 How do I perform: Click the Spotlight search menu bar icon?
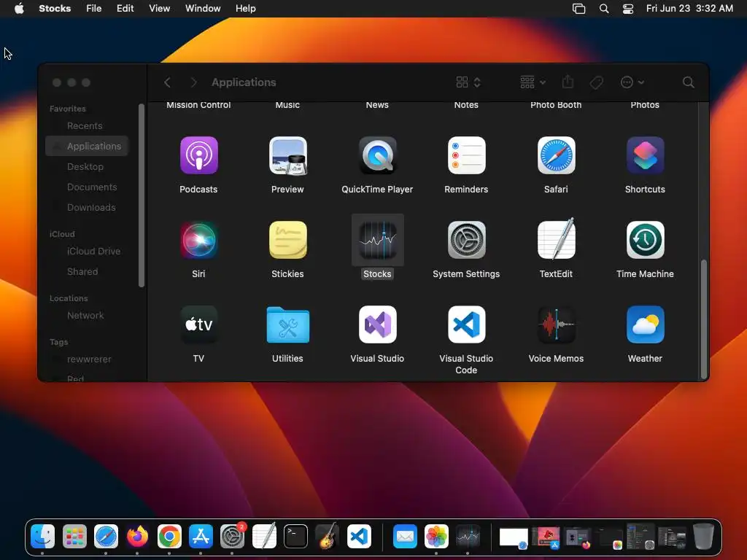[603, 9]
